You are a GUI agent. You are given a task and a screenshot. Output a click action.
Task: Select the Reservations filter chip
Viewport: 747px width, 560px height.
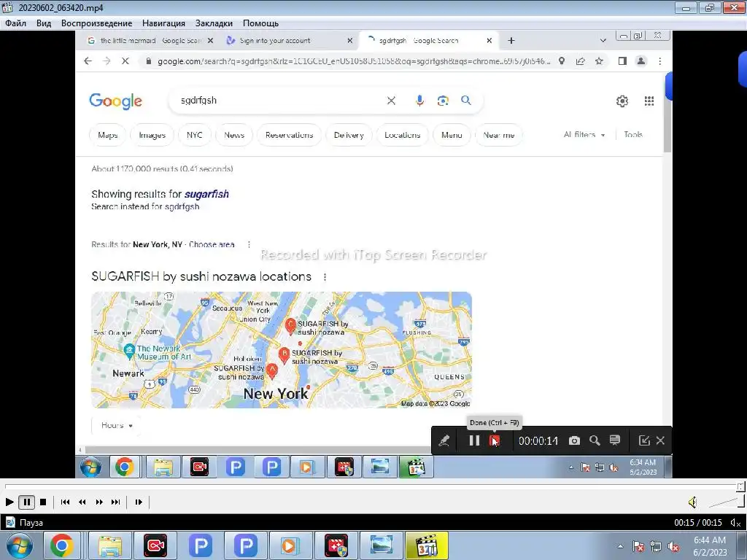point(289,135)
